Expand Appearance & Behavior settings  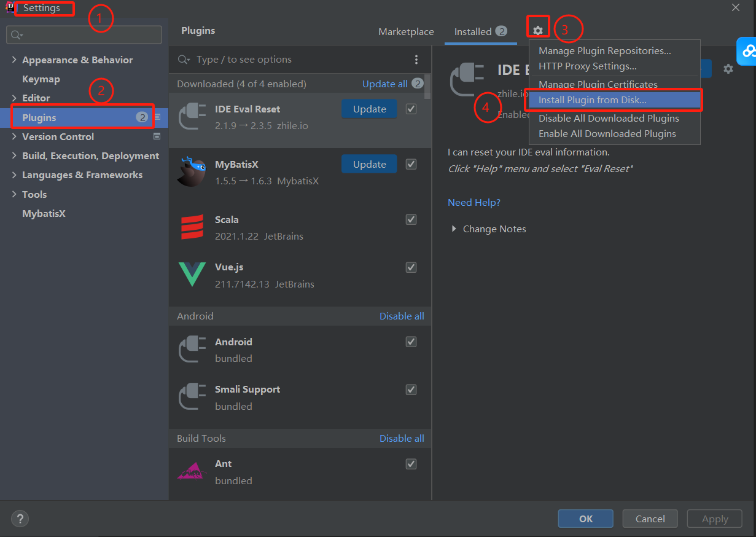[x=14, y=60]
